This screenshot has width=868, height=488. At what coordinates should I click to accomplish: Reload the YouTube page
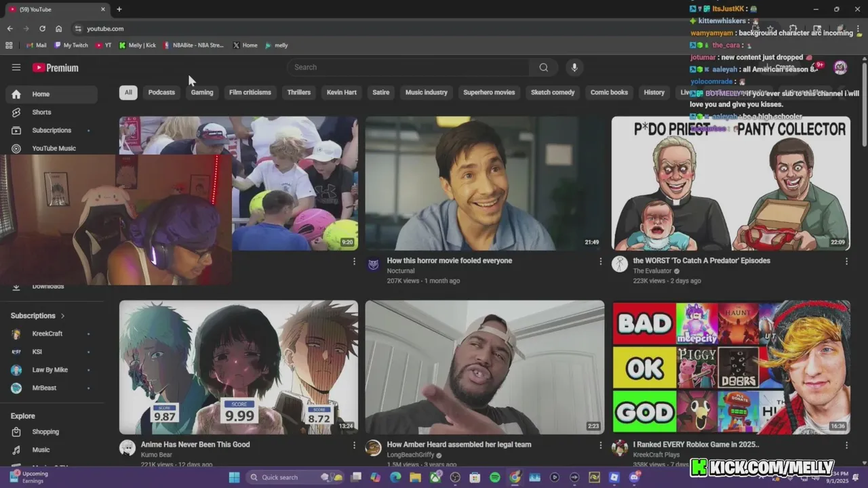pyautogui.click(x=42, y=28)
